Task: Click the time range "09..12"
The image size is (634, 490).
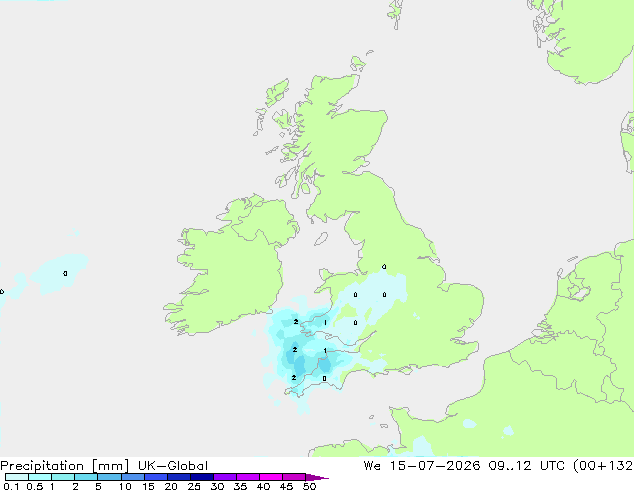Action: point(509,466)
